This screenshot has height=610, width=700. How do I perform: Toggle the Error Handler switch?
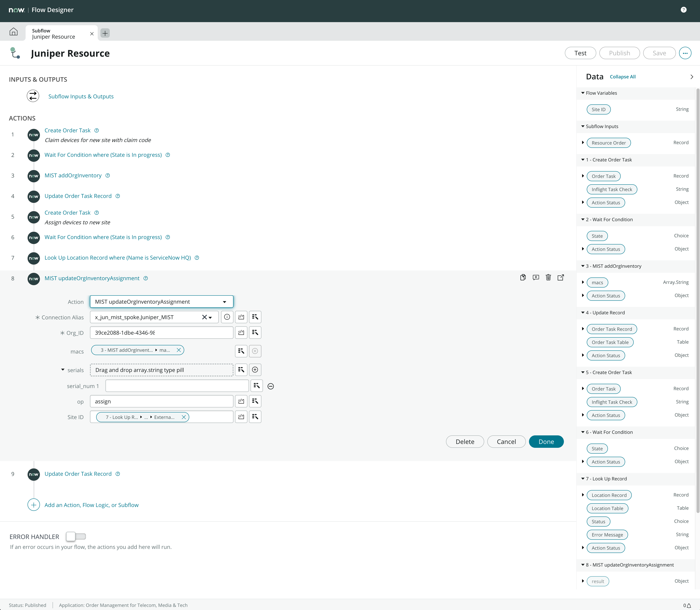pyautogui.click(x=76, y=536)
